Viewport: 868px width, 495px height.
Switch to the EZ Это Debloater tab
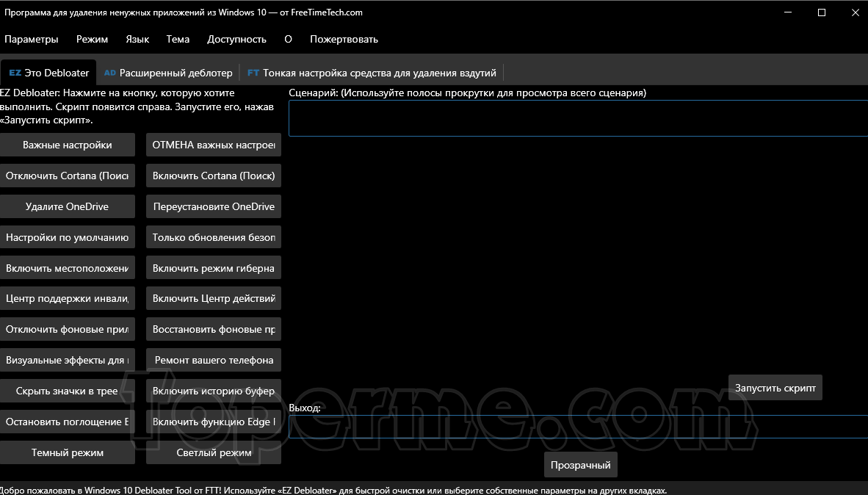click(48, 73)
